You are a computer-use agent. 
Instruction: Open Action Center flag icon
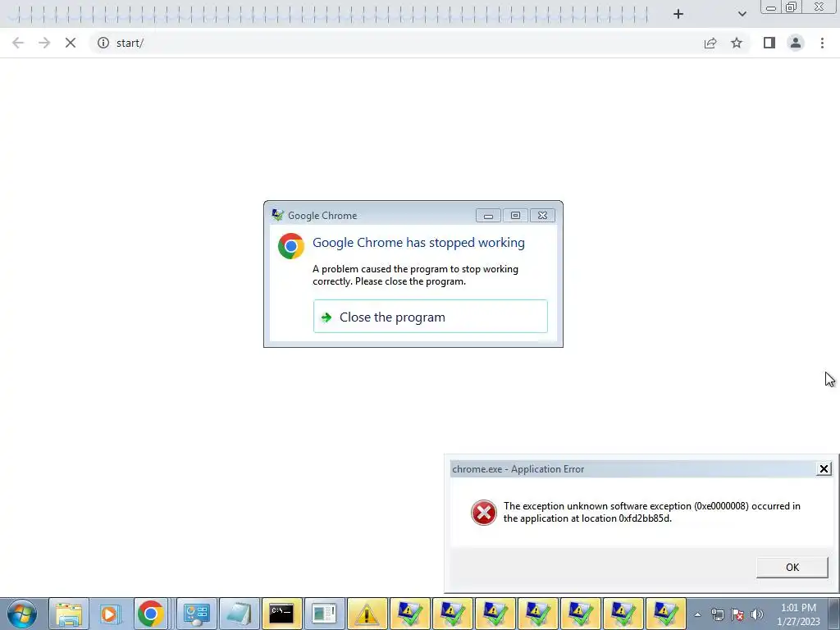pos(737,614)
